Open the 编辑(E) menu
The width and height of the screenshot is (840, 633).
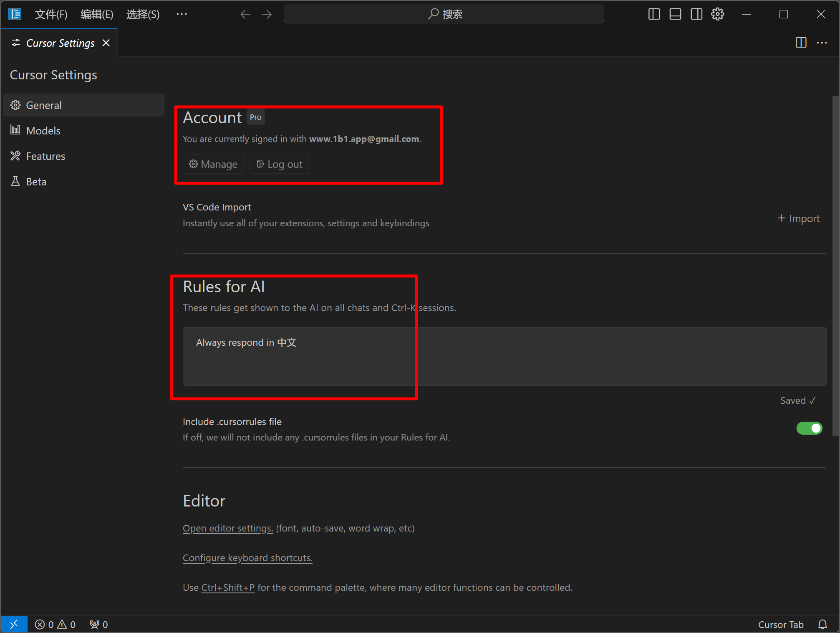(x=97, y=14)
